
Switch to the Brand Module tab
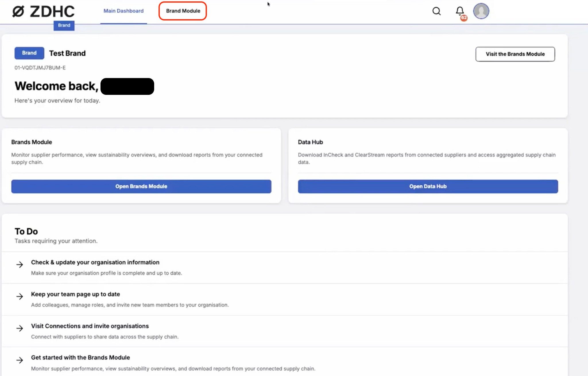pos(183,11)
